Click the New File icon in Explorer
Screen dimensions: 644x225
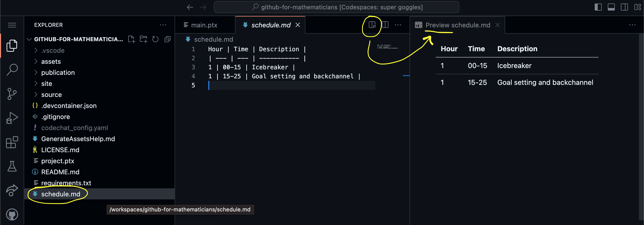[x=131, y=39]
